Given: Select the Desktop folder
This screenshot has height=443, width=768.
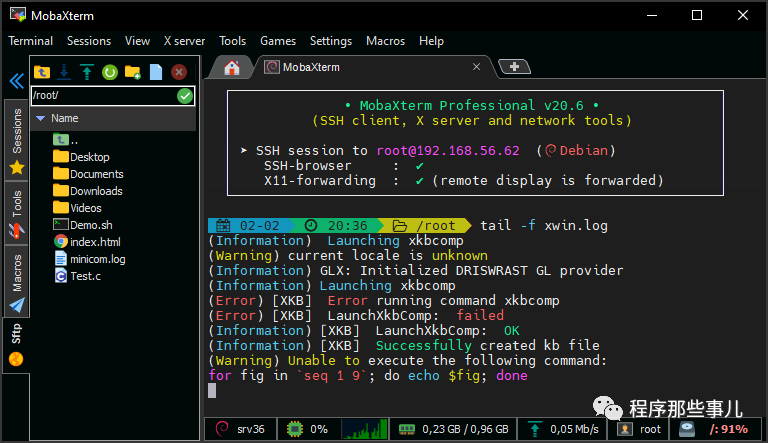Looking at the screenshot, I should point(81,157).
